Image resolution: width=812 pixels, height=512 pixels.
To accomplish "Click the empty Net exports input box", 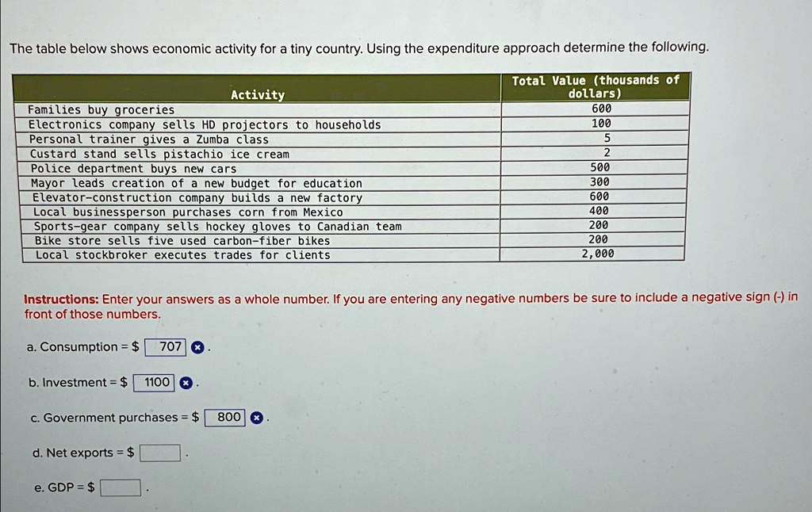I will [x=159, y=453].
